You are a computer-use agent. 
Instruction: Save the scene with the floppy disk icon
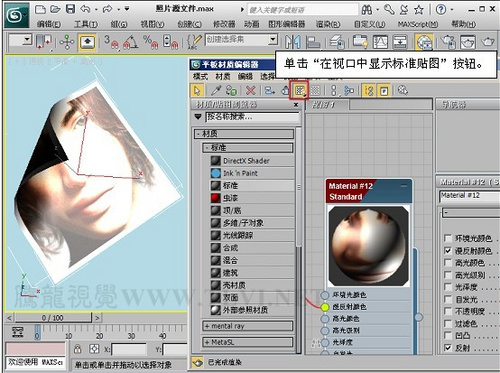coord(70,9)
